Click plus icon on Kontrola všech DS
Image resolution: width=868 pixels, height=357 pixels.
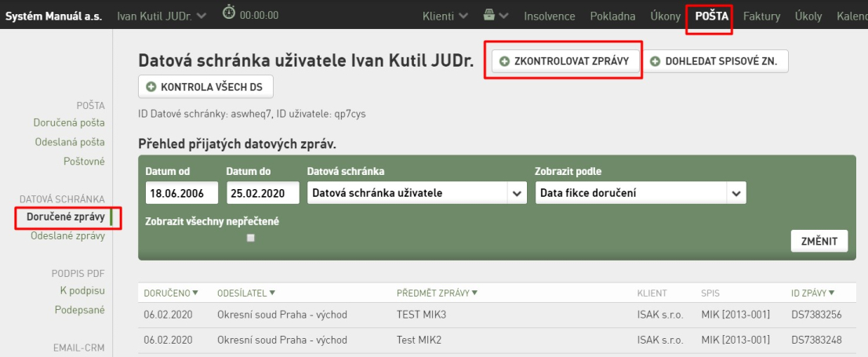pyautogui.click(x=151, y=87)
